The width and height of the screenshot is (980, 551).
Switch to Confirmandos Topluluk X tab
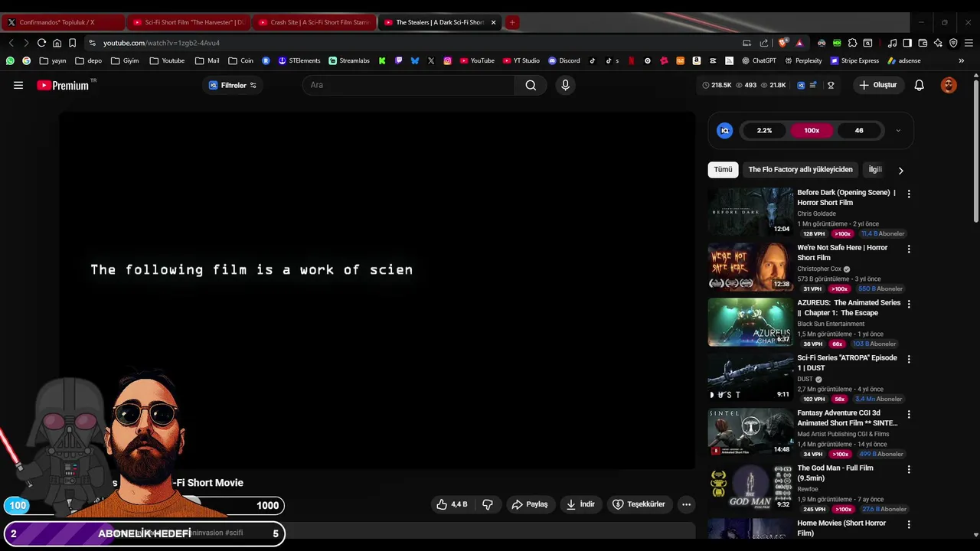[x=61, y=22]
